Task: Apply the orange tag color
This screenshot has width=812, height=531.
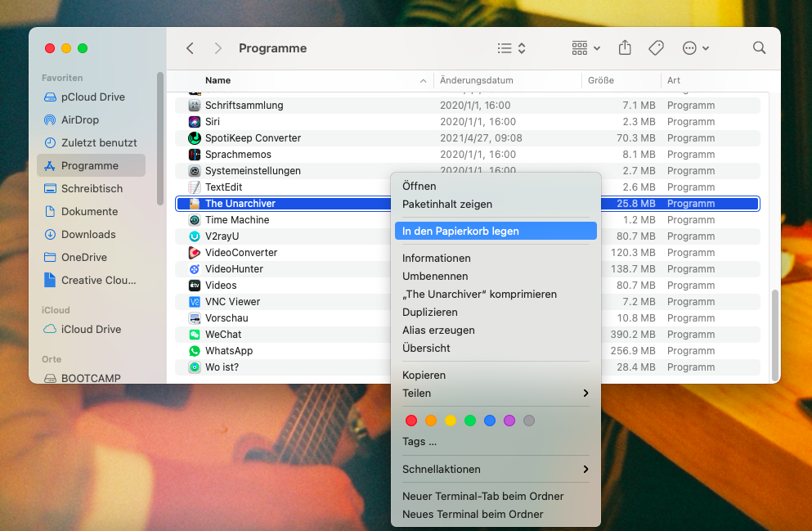Action: coord(431,421)
